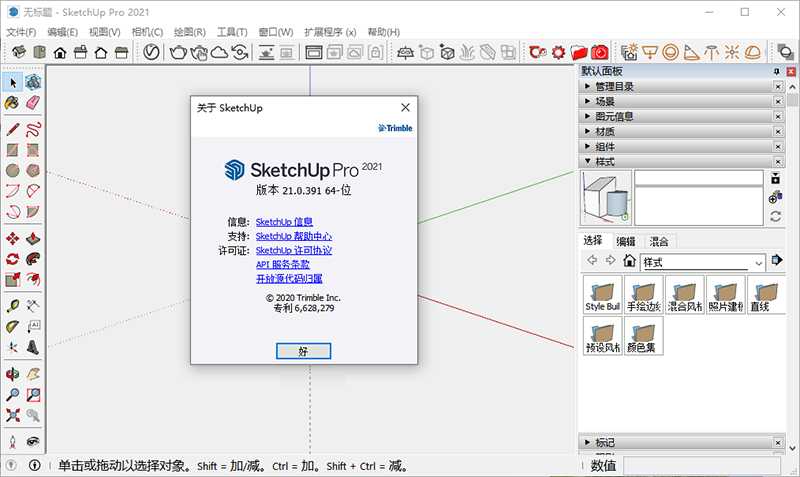Image resolution: width=800 pixels, height=477 pixels.
Task: Select the Text label tool
Action: pos(33,327)
